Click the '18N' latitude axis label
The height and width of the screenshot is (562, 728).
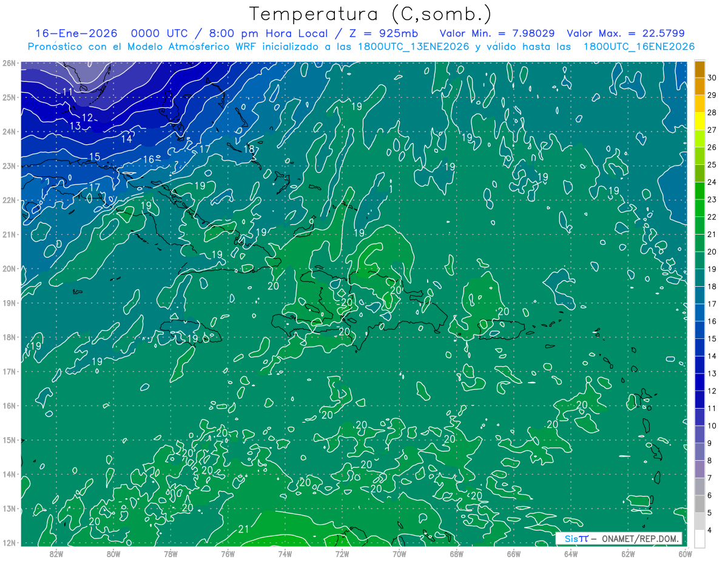[9, 337]
